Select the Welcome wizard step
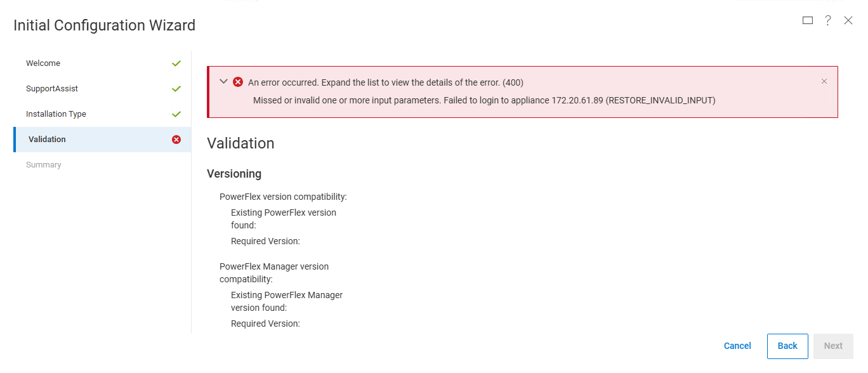Viewport: 868px width, 373px height. [43, 63]
